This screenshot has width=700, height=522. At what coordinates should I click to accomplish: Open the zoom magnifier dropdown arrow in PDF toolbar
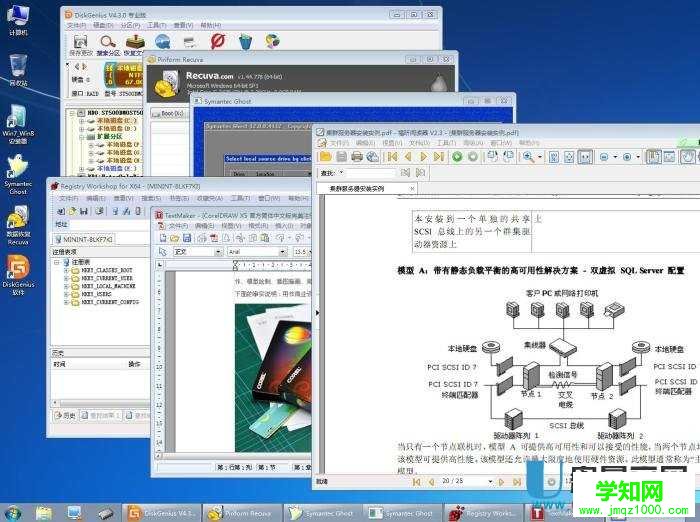pyautogui.click(x=539, y=157)
